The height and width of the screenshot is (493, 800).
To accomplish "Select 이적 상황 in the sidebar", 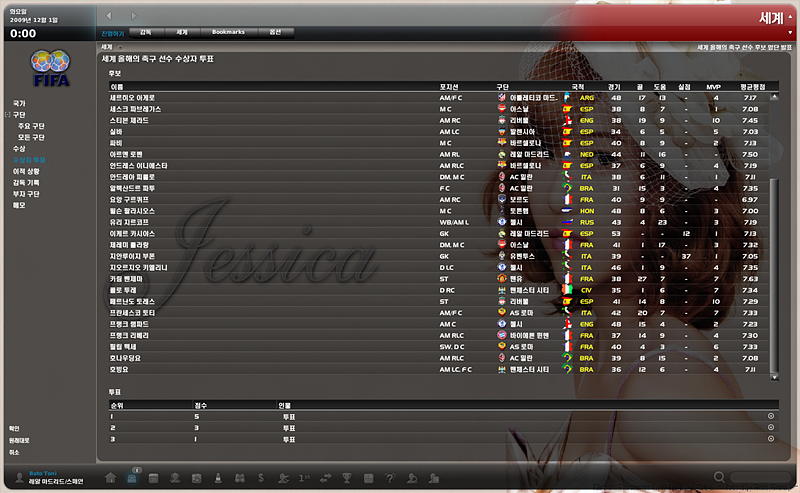I will coord(26,171).
